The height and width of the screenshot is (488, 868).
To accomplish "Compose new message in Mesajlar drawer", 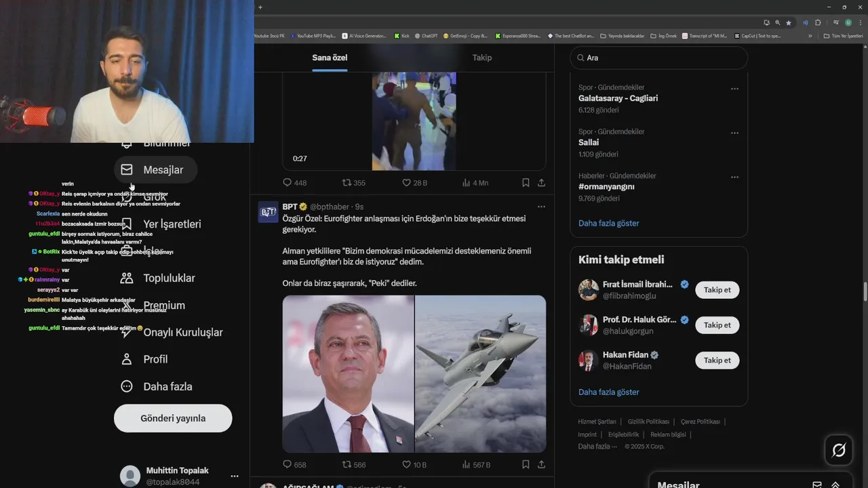I will [x=817, y=485].
